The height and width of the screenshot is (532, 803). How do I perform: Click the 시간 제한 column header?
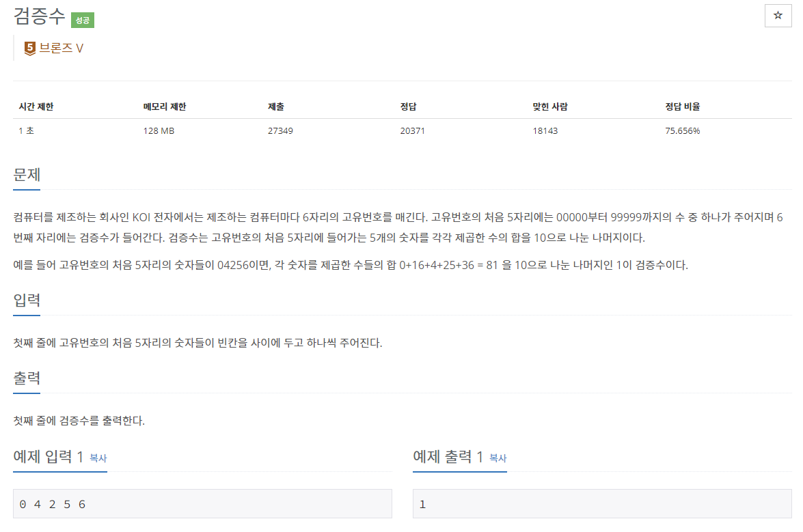coord(36,107)
